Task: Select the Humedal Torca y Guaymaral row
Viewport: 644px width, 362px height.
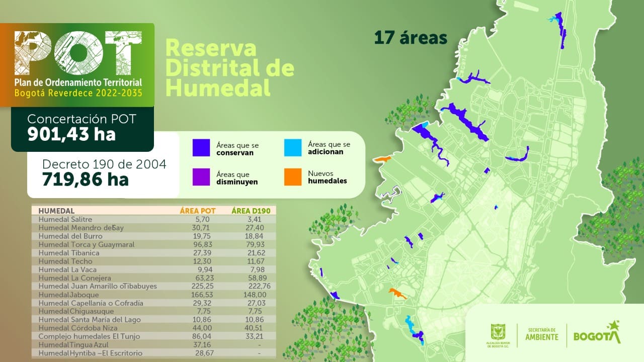Action: (x=153, y=244)
